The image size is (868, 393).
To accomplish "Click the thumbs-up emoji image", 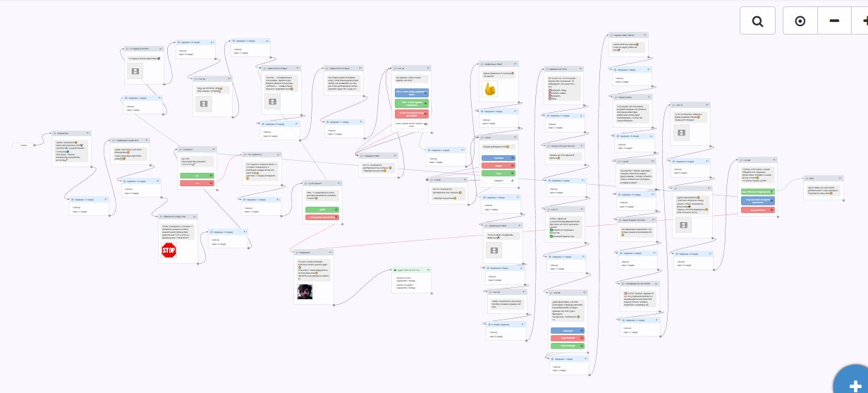I will [x=490, y=89].
